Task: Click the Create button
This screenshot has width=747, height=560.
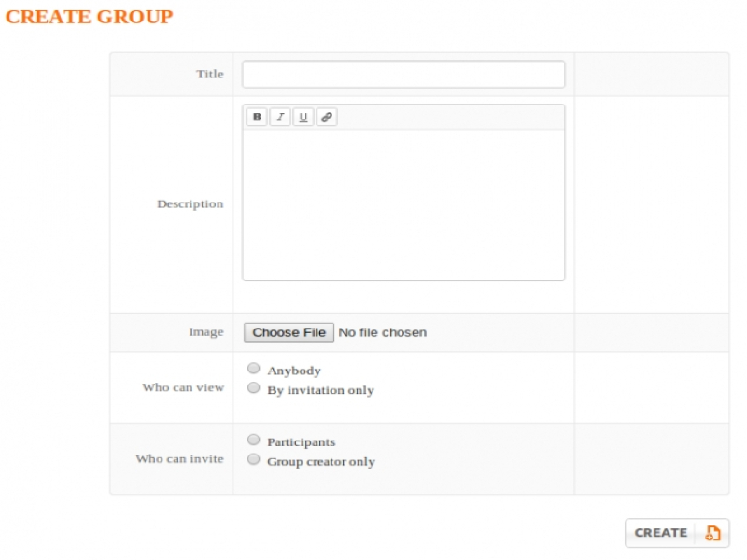Action: coord(661,533)
